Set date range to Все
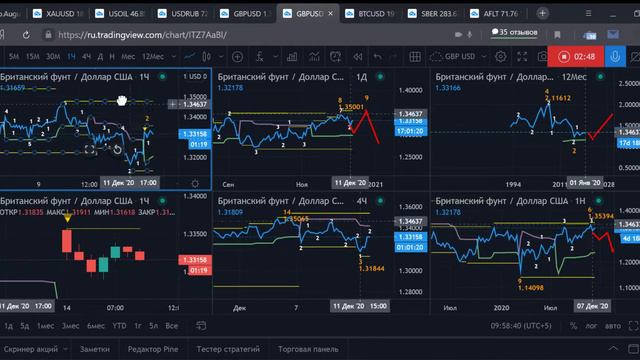The height and width of the screenshot is (360, 640). [x=171, y=326]
